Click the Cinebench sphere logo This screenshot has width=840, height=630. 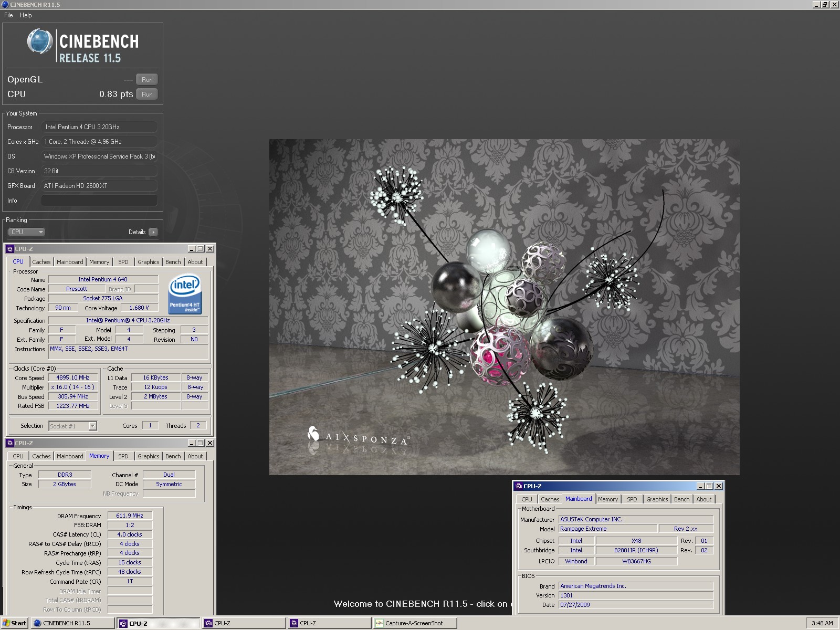tap(40, 41)
